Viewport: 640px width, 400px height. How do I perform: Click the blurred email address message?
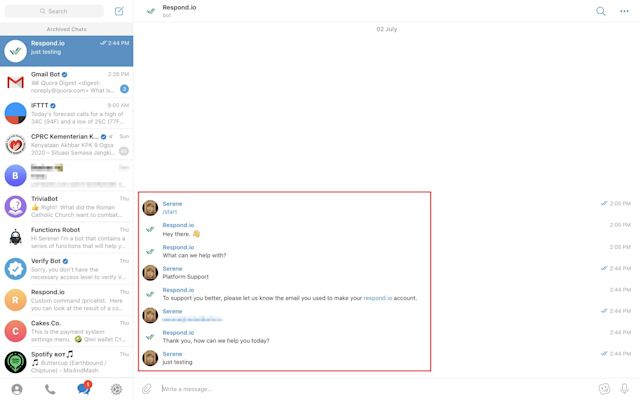192,319
